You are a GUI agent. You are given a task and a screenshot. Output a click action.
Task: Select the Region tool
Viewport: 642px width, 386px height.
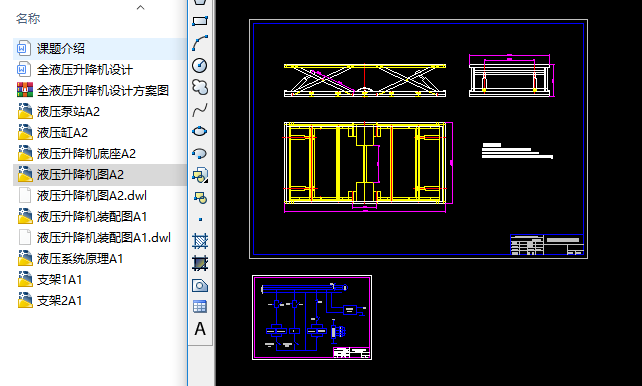[200, 285]
